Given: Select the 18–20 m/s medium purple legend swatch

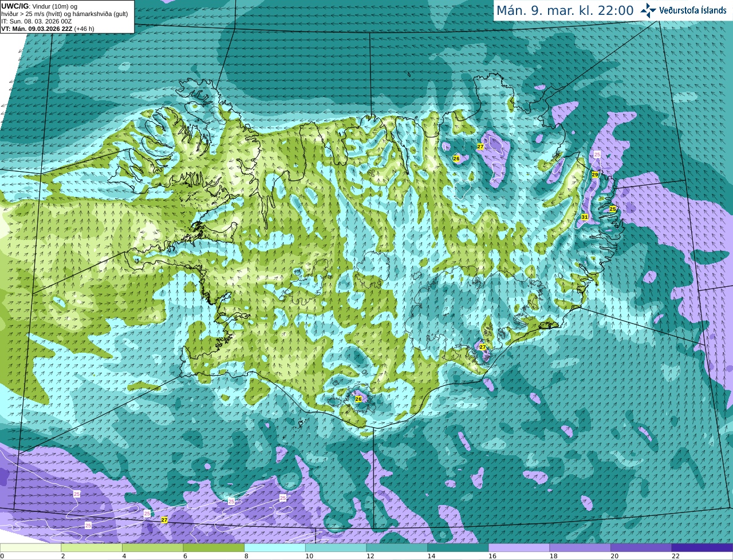Looking at the screenshot, I should [580, 547].
